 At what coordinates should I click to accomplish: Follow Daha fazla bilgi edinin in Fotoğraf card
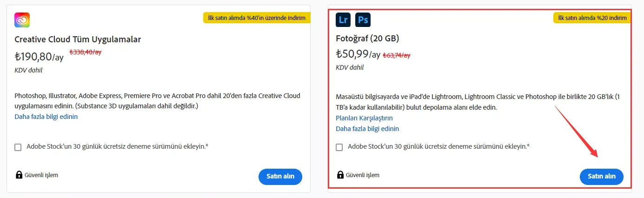(x=367, y=129)
